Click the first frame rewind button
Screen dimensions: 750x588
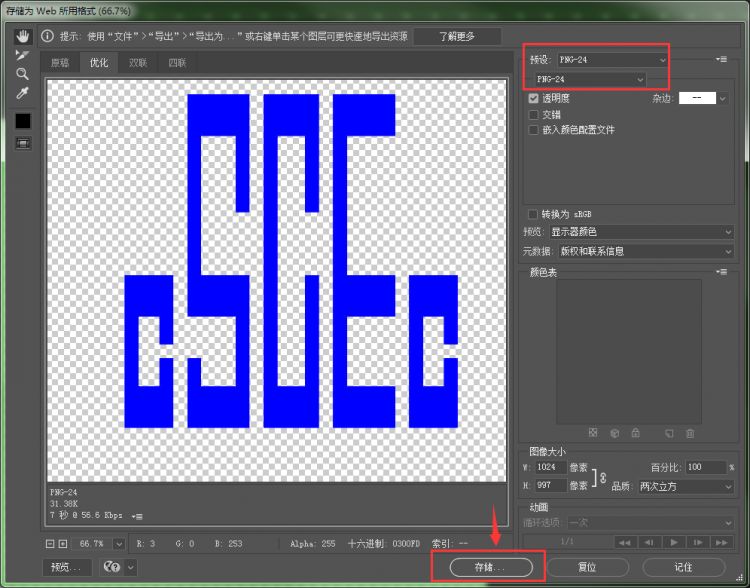tap(625, 543)
